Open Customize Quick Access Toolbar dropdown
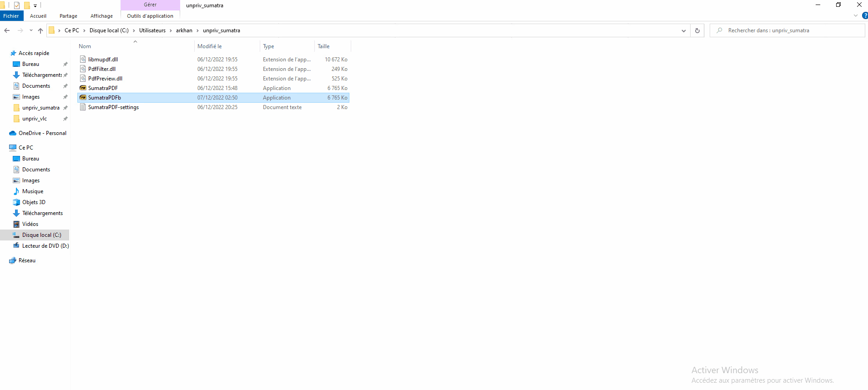868x390 pixels. click(35, 5)
